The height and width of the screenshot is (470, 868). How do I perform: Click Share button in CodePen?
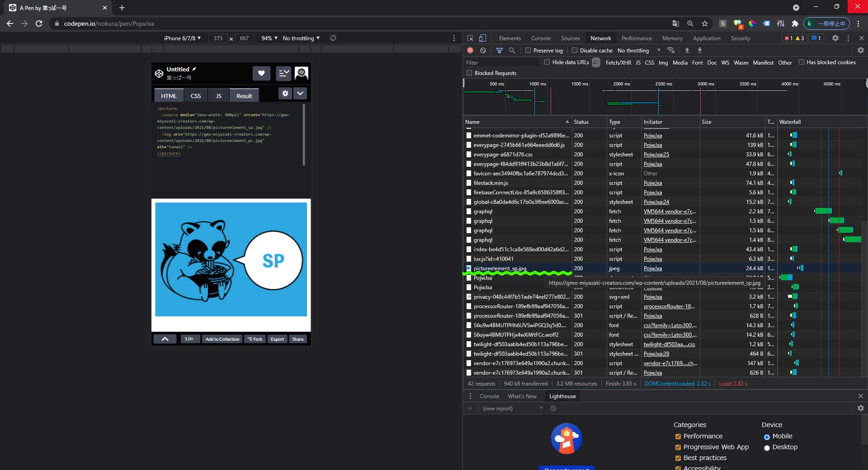298,339
